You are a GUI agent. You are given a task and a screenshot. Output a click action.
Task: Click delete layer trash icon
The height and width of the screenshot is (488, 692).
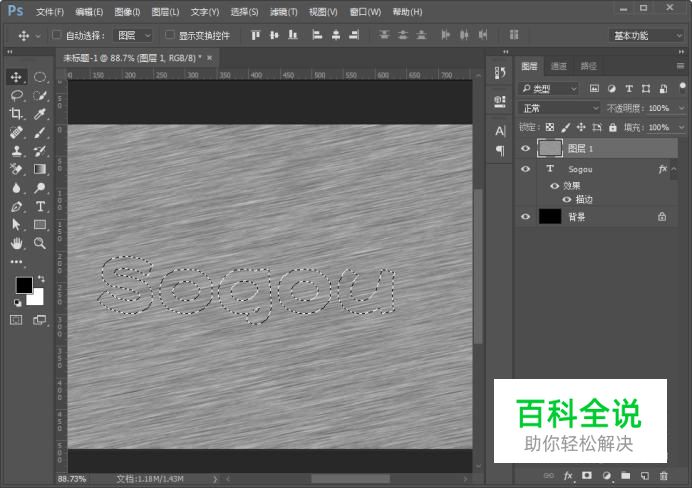point(663,476)
